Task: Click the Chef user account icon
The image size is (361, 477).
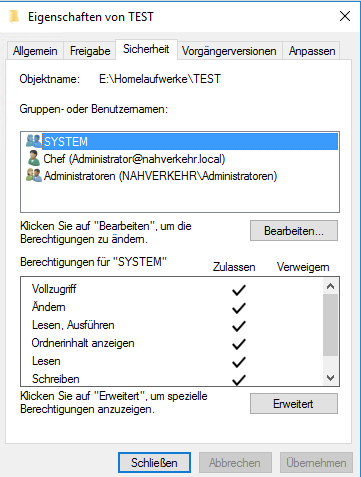Action: [34, 158]
